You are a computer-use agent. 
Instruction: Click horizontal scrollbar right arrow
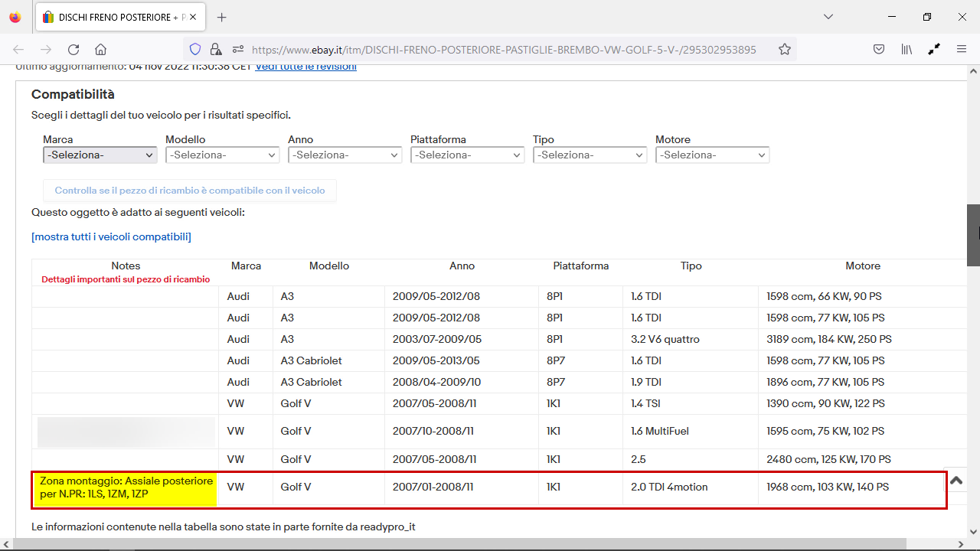click(x=961, y=544)
